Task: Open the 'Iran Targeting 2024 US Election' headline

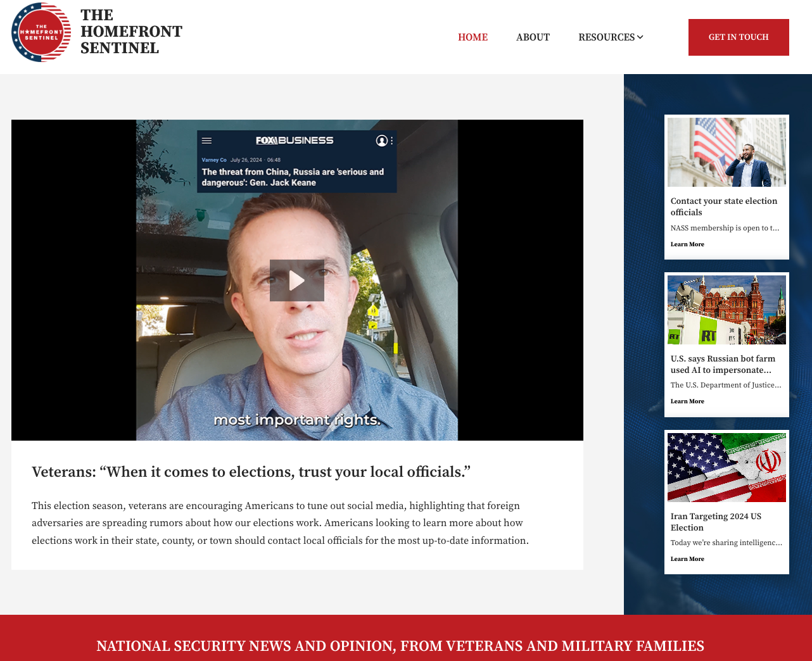Action: [716, 522]
